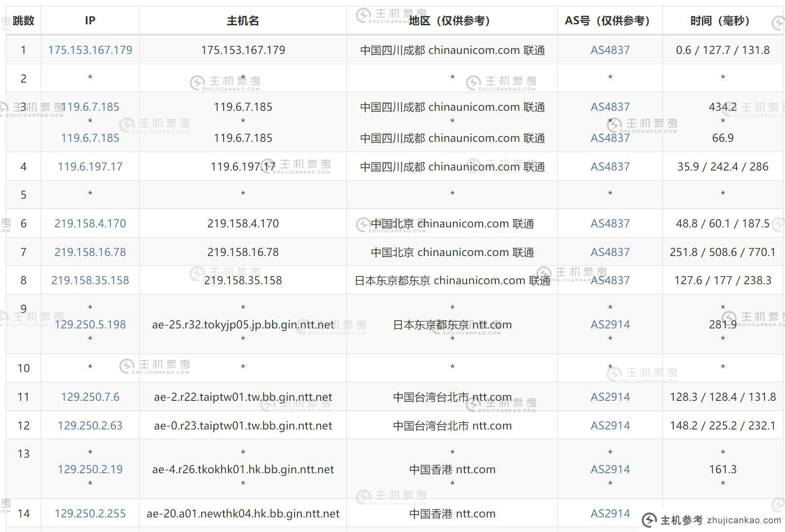Open IP link 119.6.197.17
Image resolution: width=785 pixels, height=532 pixels.
pos(90,167)
